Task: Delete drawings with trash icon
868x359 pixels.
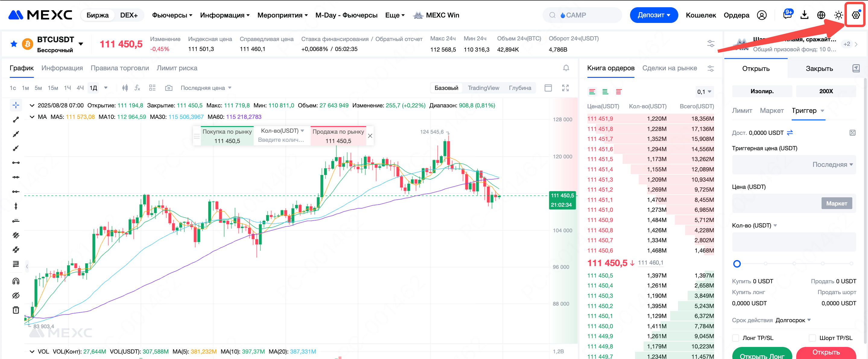Action: [x=16, y=310]
